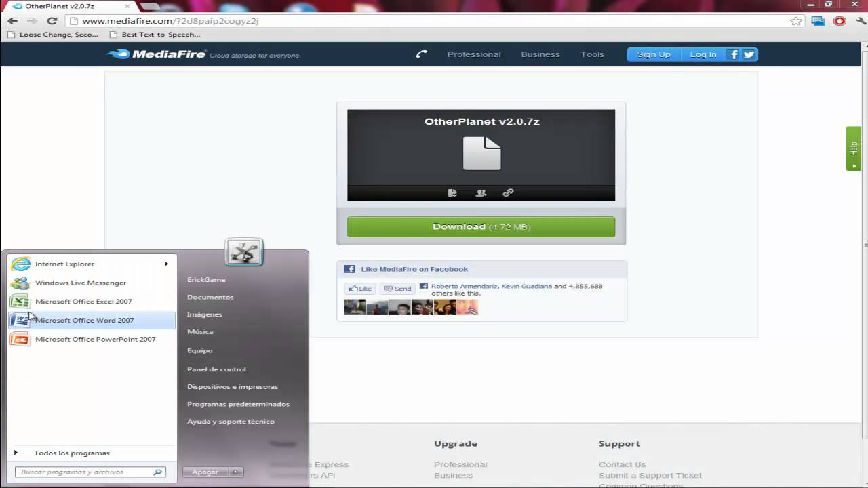Launch Windows Live Messenger
This screenshot has height=488, width=868.
(x=92, y=283)
